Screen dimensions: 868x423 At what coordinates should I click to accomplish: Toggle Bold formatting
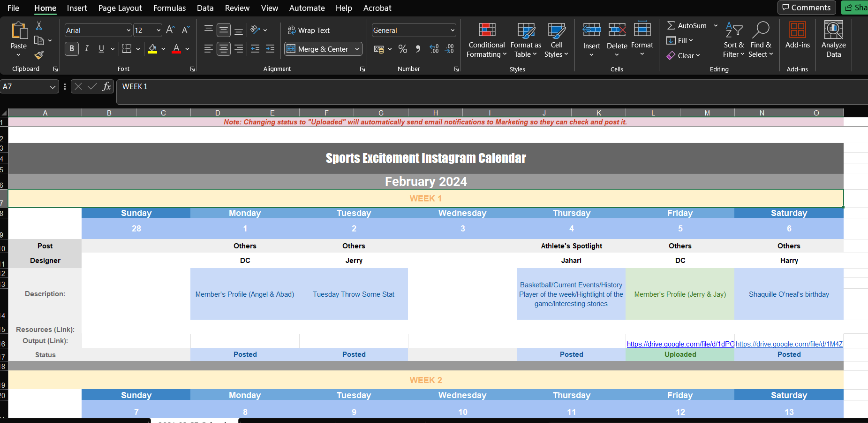(72, 49)
